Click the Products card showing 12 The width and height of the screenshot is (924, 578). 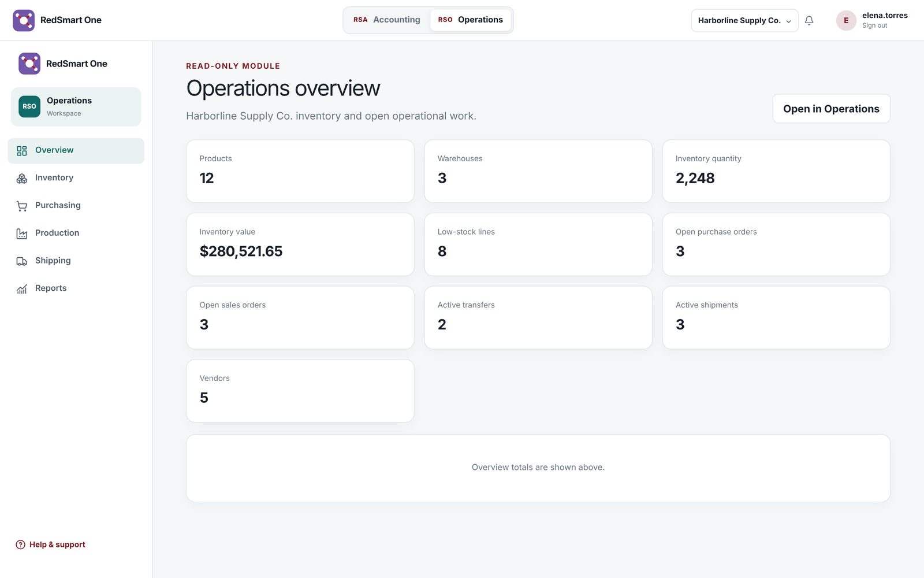300,171
